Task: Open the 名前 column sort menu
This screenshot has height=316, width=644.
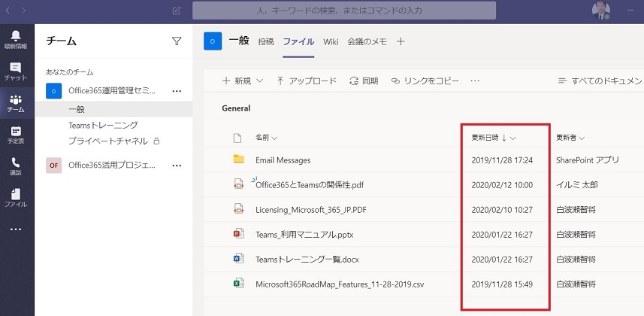Action: pyautogui.click(x=267, y=138)
